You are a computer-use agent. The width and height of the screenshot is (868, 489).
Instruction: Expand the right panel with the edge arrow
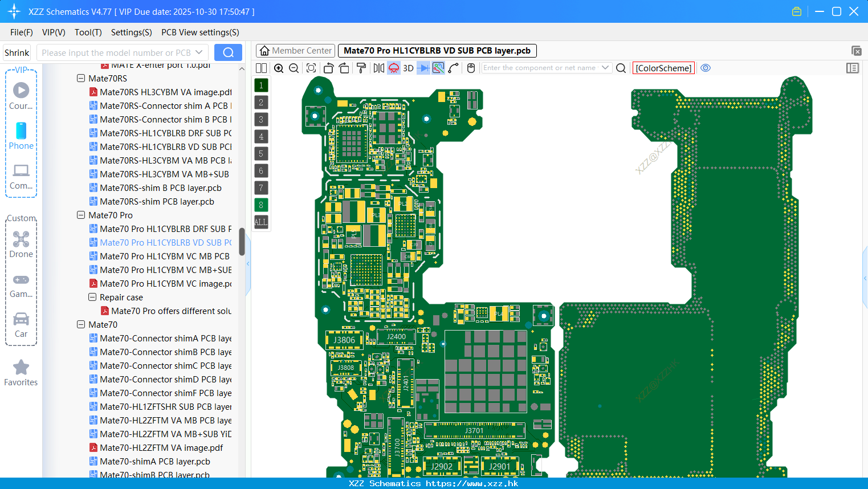[x=865, y=279]
